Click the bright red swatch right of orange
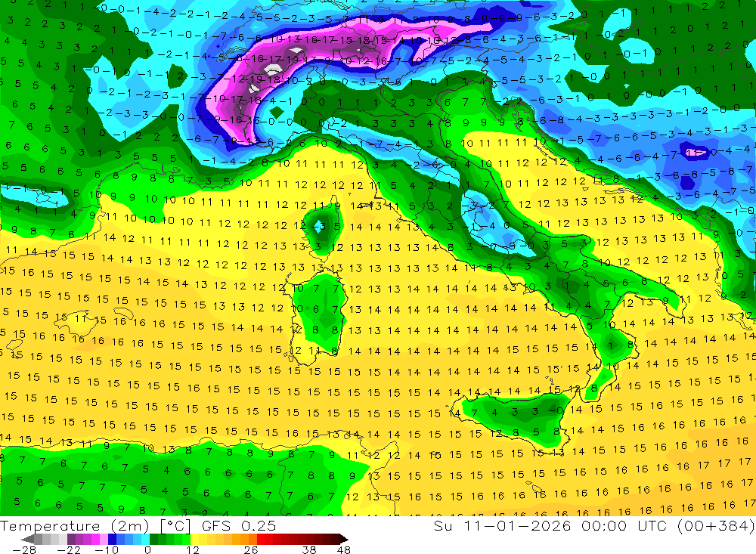This screenshot has height=554, width=756. pyautogui.click(x=261, y=540)
